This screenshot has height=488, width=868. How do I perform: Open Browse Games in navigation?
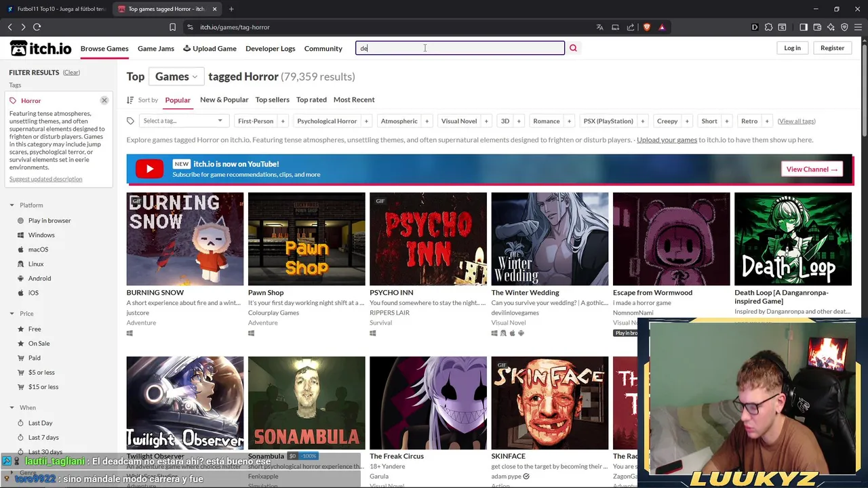click(104, 49)
